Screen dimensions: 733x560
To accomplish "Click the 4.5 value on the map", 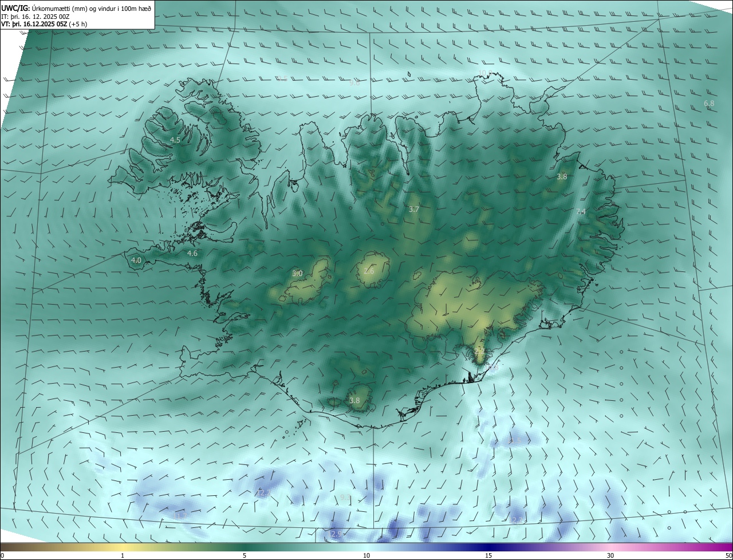I will coord(175,140).
